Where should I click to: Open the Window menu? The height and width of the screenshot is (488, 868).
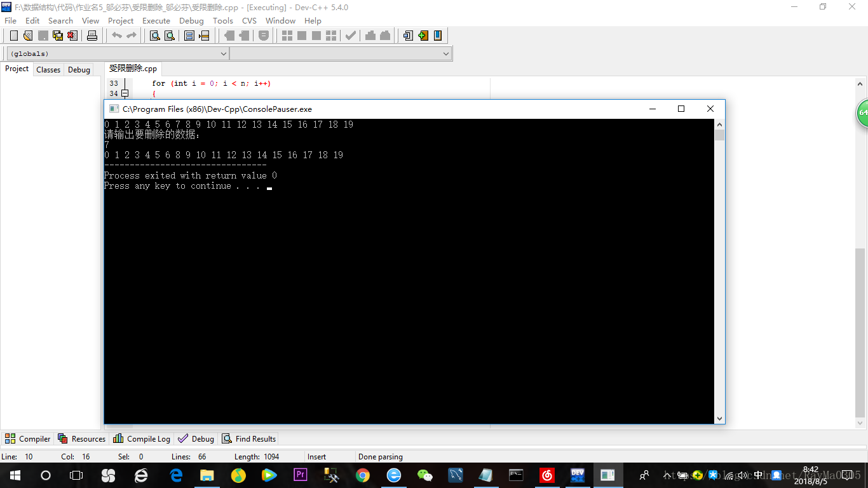[x=280, y=20]
